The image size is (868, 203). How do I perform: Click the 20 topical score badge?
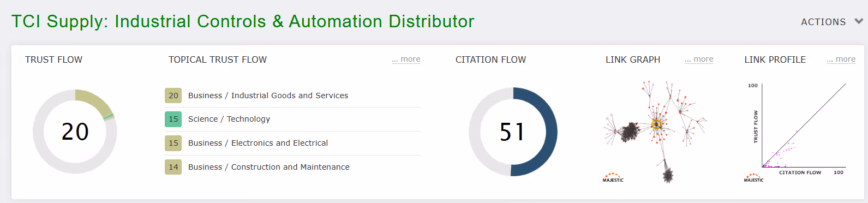(173, 95)
